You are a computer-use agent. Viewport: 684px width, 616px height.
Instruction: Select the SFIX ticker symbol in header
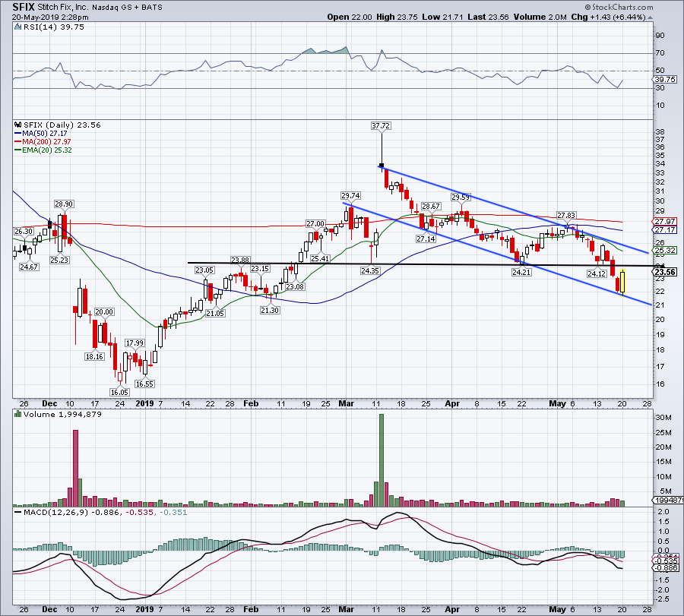click(24, 7)
